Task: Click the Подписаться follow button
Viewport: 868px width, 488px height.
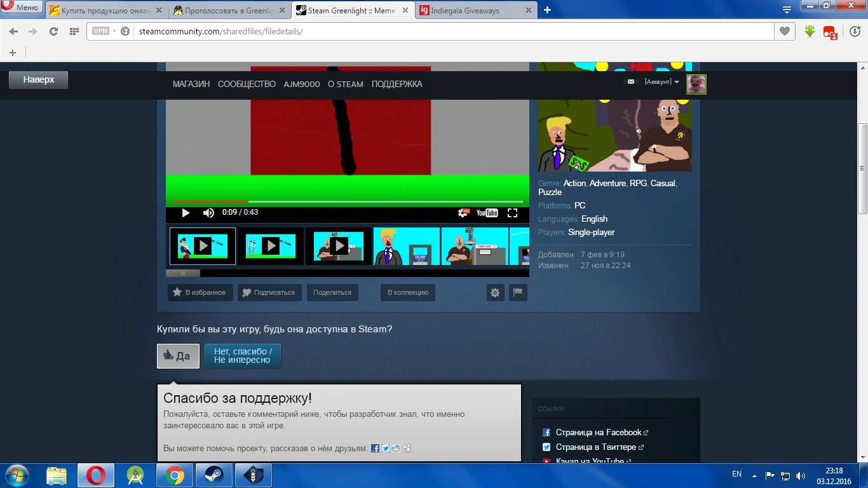Action: tap(269, 292)
